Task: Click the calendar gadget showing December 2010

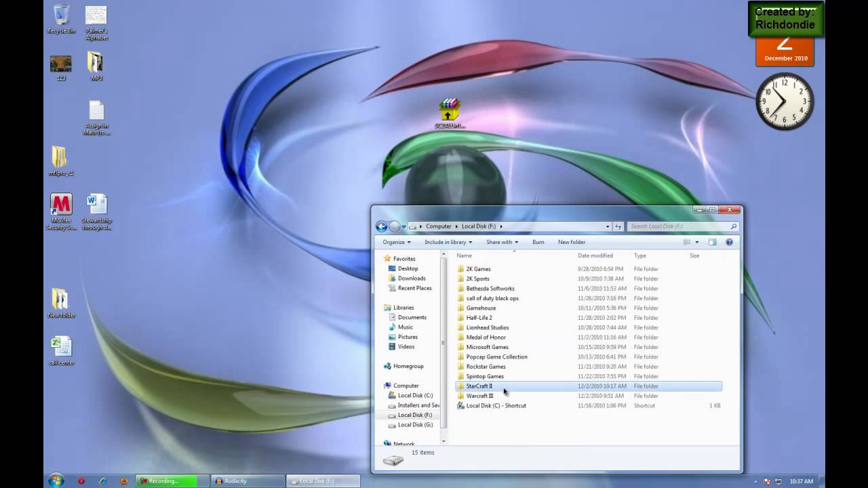Action: [785, 51]
